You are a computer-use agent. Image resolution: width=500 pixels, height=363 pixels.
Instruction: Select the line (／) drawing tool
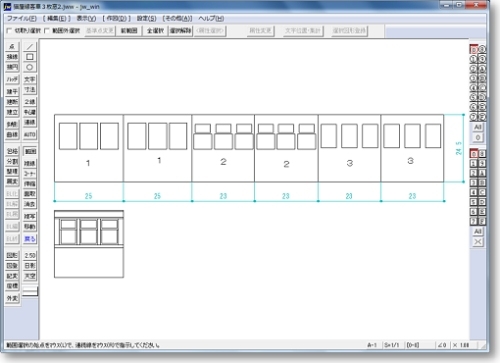30,46
